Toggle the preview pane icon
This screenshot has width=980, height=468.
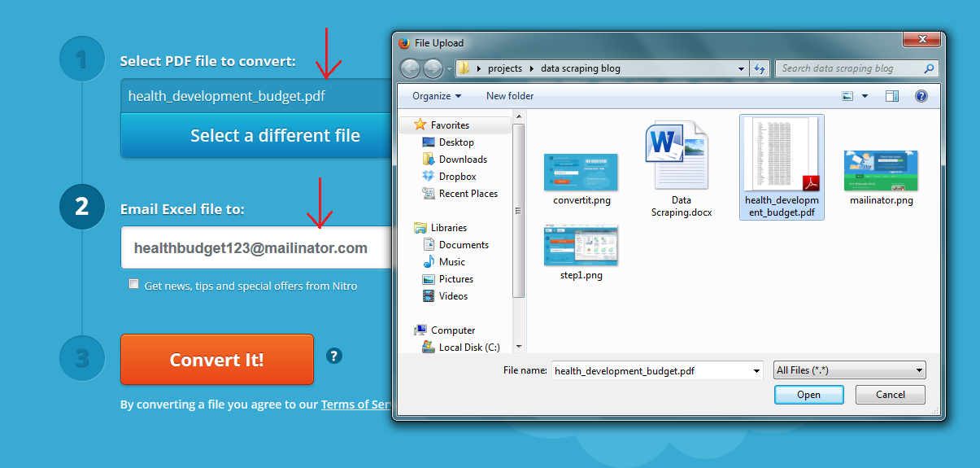click(892, 96)
